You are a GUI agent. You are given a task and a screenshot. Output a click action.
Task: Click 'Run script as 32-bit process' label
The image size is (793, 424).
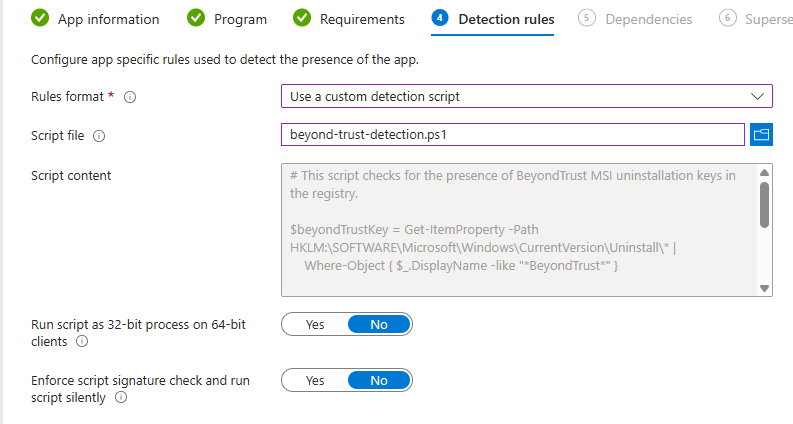[138, 332]
